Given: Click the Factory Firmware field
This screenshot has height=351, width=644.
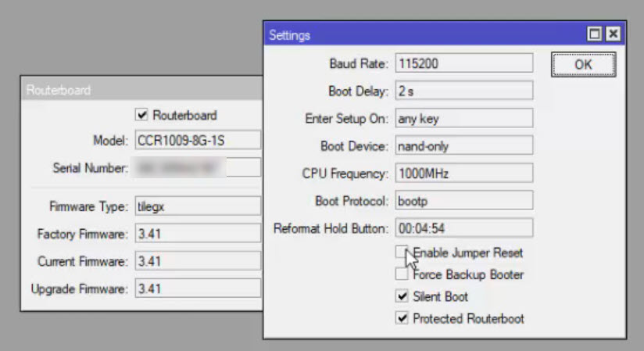Looking at the screenshot, I should pos(198,234).
